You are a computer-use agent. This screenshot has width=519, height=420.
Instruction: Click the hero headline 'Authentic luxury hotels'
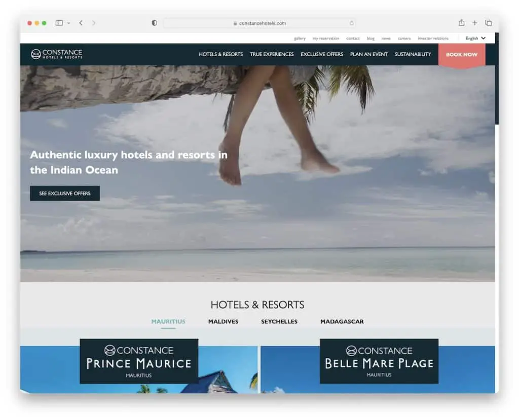coord(128,162)
